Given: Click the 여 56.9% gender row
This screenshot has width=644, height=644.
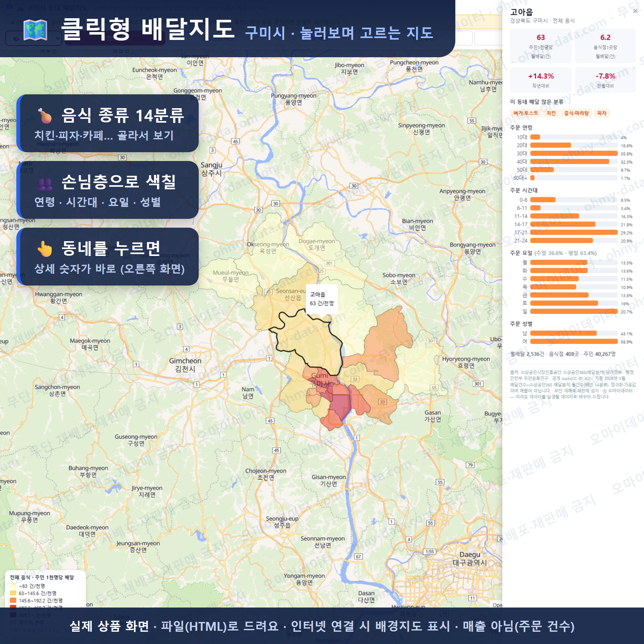Looking at the screenshot, I should [x=573, y=342].
